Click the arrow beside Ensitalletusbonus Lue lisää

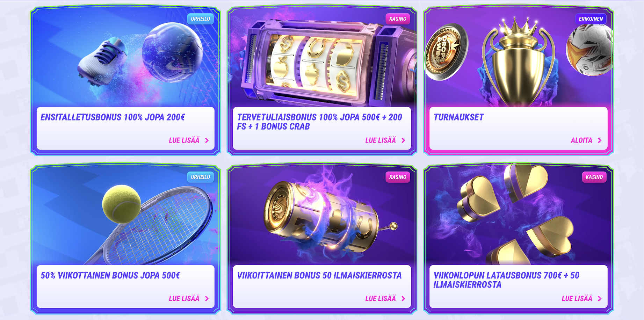(207, 140)
